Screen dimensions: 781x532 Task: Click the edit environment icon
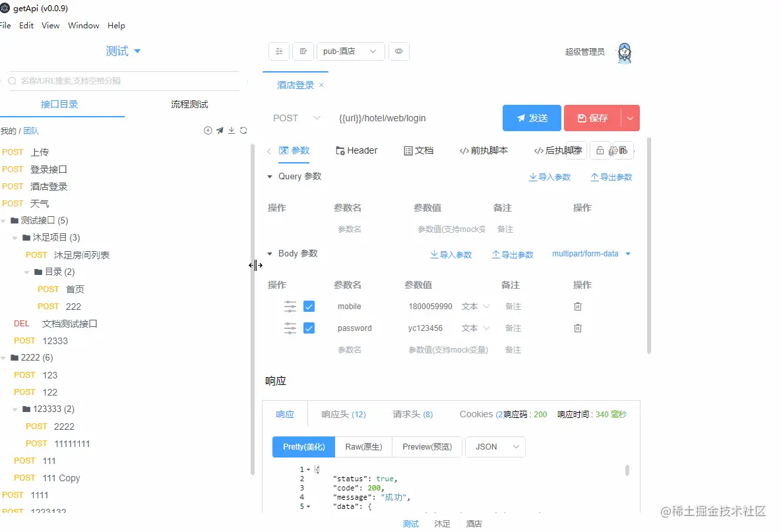(x=303, y=51)
